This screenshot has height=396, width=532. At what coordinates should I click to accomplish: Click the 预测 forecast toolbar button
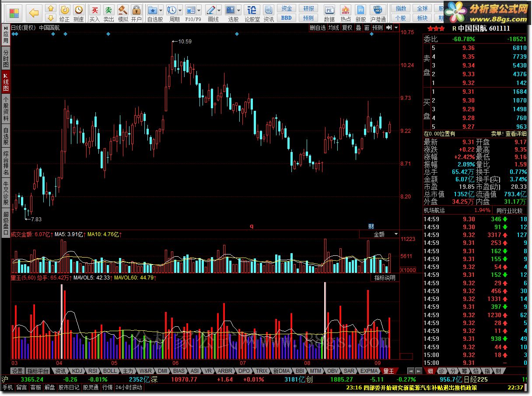[309, 18]
